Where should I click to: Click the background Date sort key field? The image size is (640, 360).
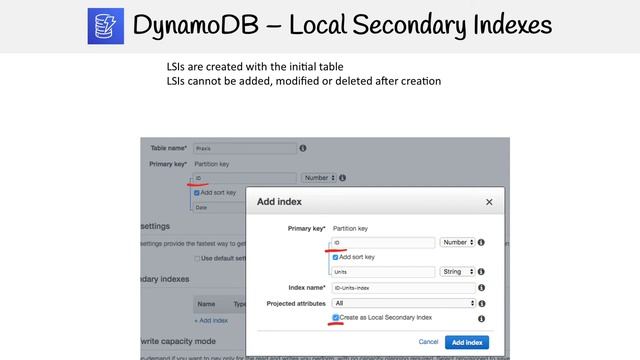pyautogui.click(x=220, y=207)
